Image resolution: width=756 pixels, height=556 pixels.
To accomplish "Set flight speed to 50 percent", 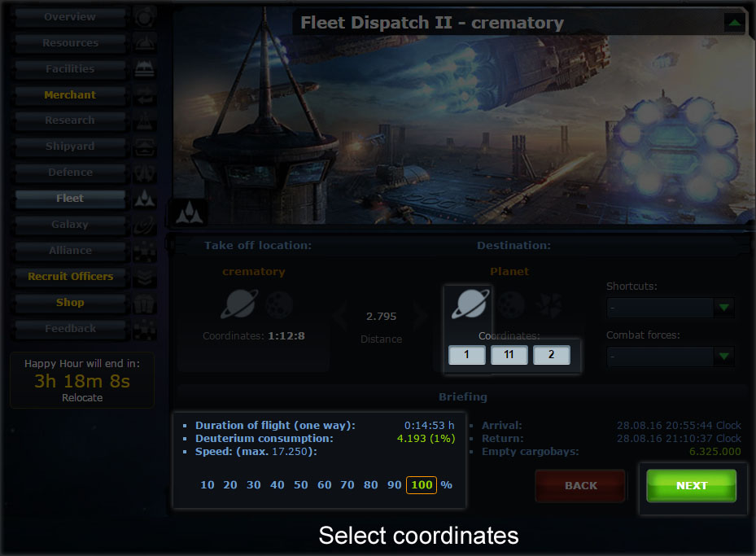I will point(301,484).
